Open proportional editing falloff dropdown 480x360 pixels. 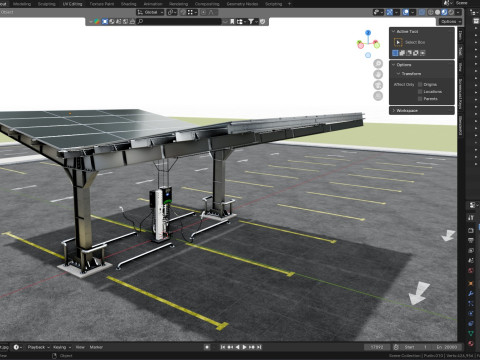[x=212, y=12]
